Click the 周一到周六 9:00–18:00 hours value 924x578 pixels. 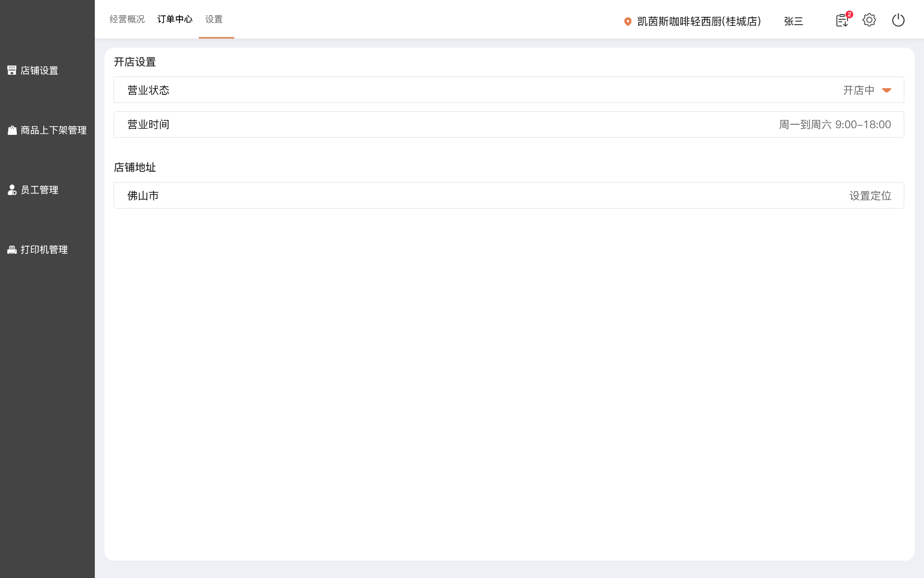[x=834, y=124]
